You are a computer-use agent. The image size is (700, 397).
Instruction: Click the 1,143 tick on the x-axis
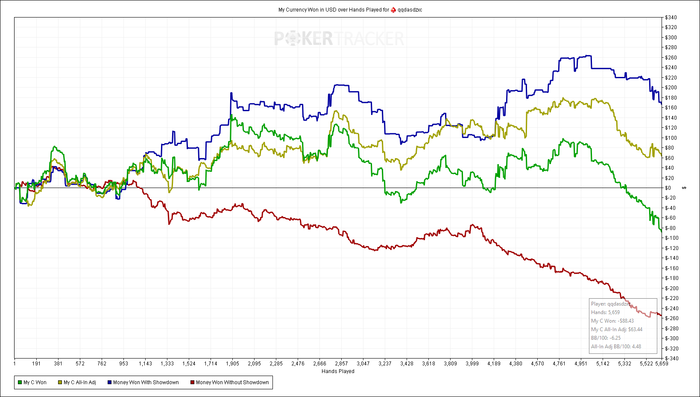145,364
